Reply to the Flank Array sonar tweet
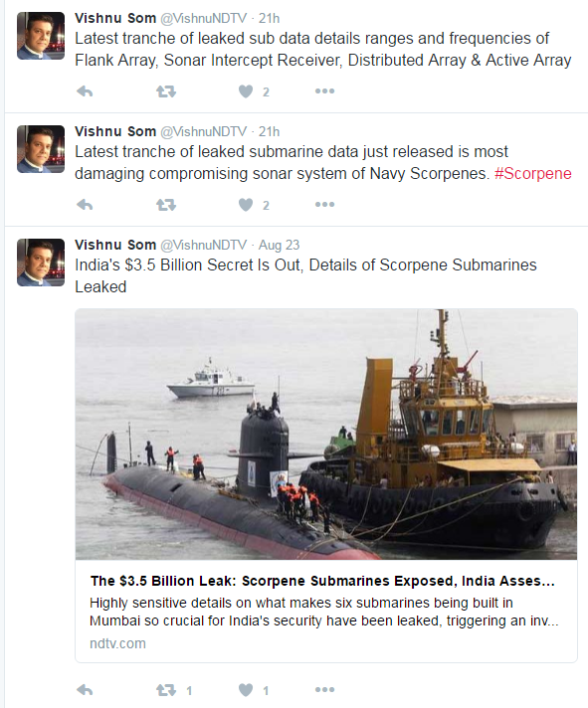Screen dimensions: 588x708 point(85,91)
